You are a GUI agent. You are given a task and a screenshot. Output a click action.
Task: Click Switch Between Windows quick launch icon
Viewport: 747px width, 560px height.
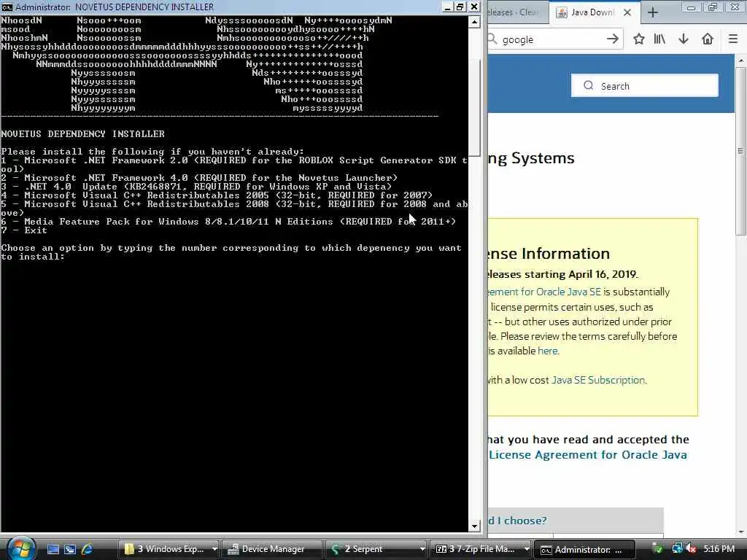pyautogui.click(x=70, y=550)
